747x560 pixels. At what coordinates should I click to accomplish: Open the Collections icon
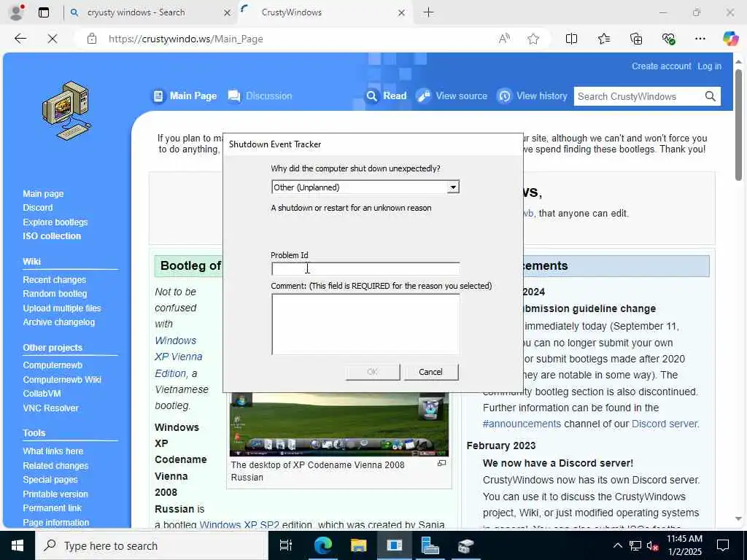coord(636,39)
